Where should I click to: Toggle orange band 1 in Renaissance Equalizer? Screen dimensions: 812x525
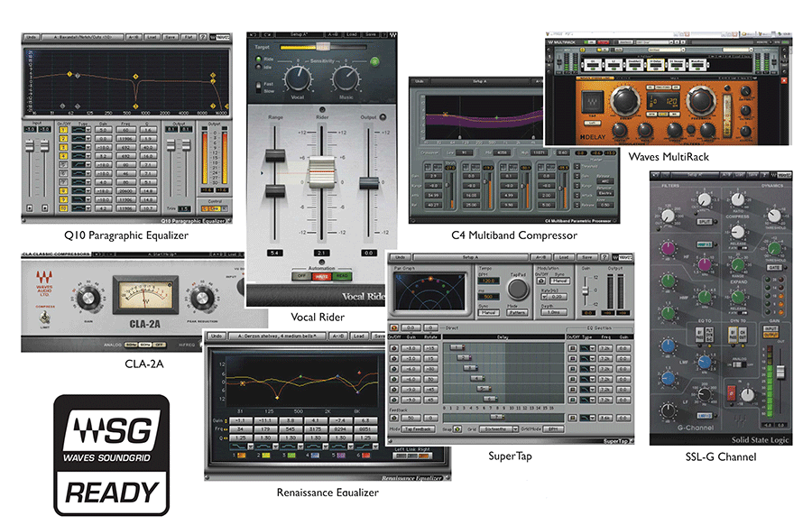[x=241, y=456]
